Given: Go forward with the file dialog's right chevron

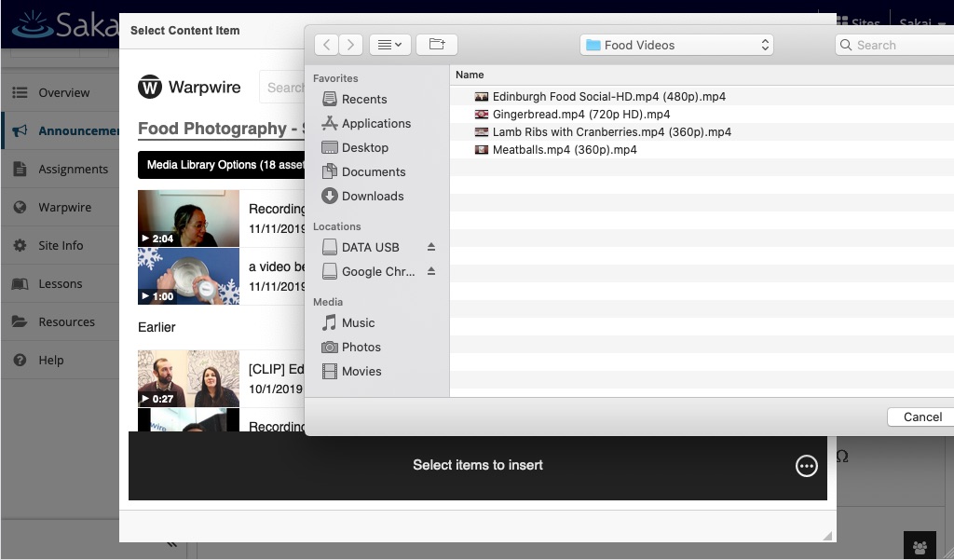Looking at the screenshot, I should coord(350,45).
